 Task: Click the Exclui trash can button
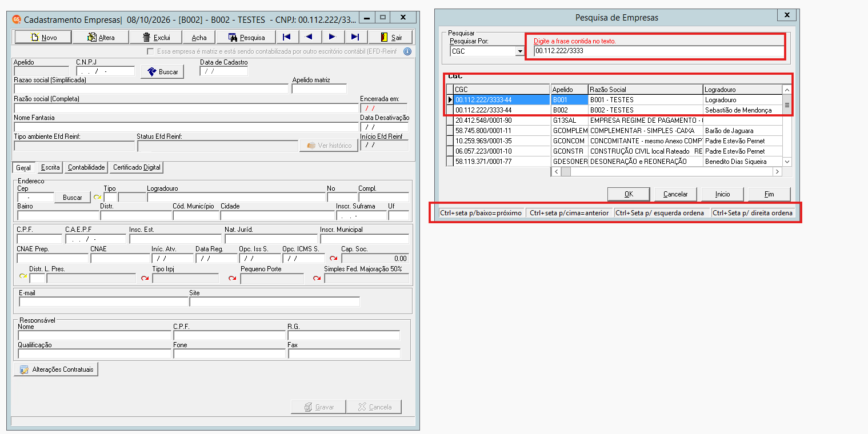tap(156, 37)
